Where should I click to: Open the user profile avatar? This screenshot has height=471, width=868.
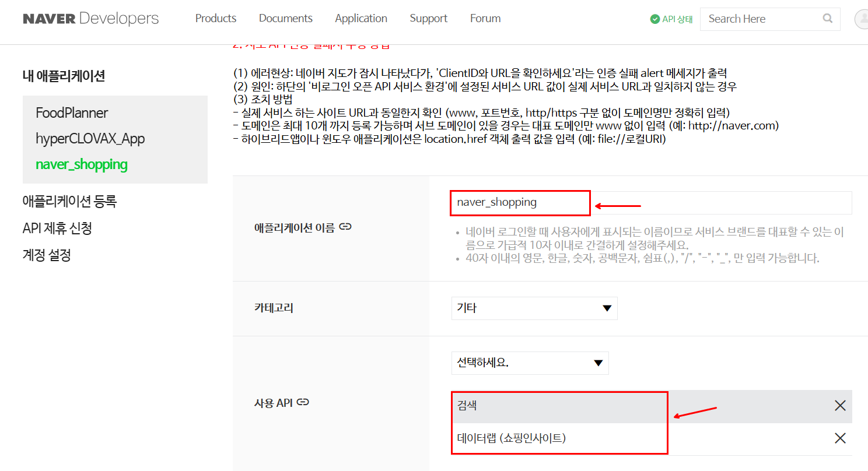tap(861, 19)
